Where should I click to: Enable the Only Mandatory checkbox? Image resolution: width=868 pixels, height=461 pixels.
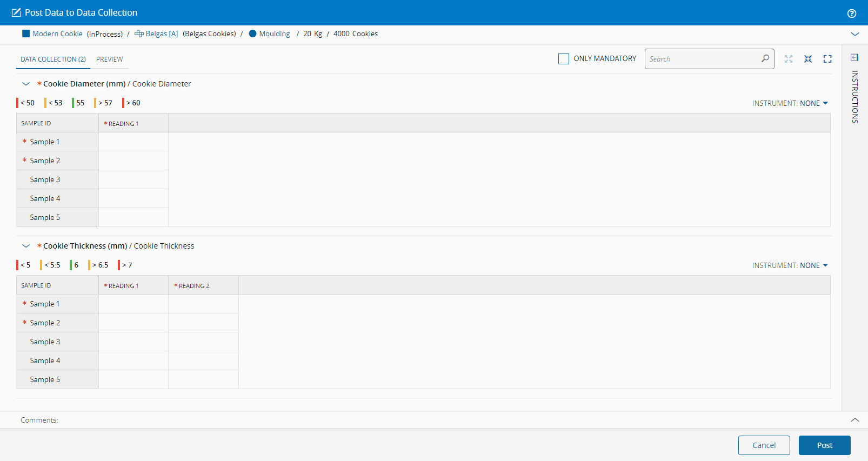pos(564,59)
